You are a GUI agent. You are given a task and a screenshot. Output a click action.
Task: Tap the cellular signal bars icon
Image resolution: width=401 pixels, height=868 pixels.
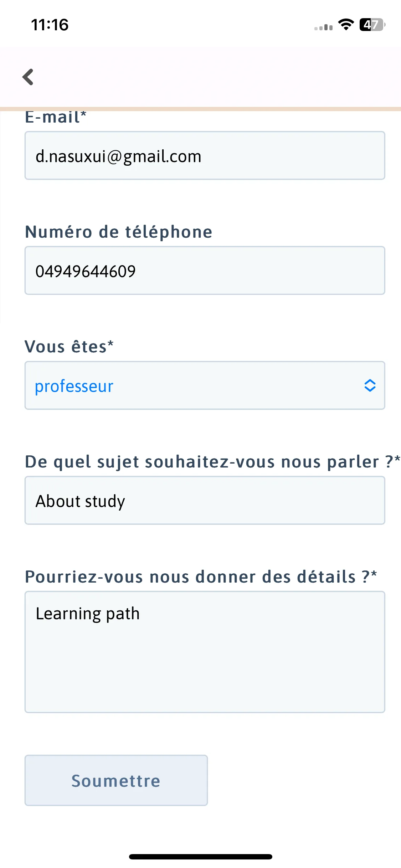point(323,27)
